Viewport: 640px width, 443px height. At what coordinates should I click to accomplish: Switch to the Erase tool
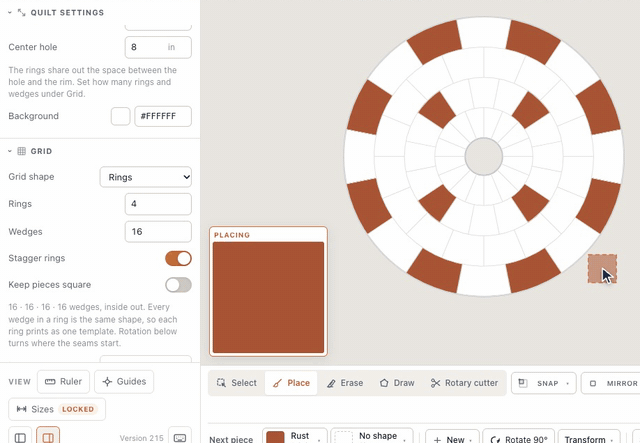pos(345,383)
